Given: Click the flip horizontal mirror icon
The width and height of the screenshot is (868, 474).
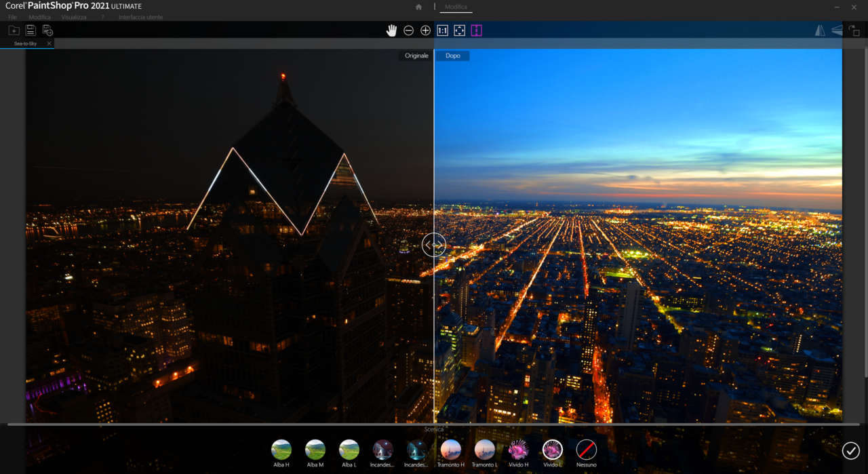Looking at the screenshot, I should [x=820, y=31].
